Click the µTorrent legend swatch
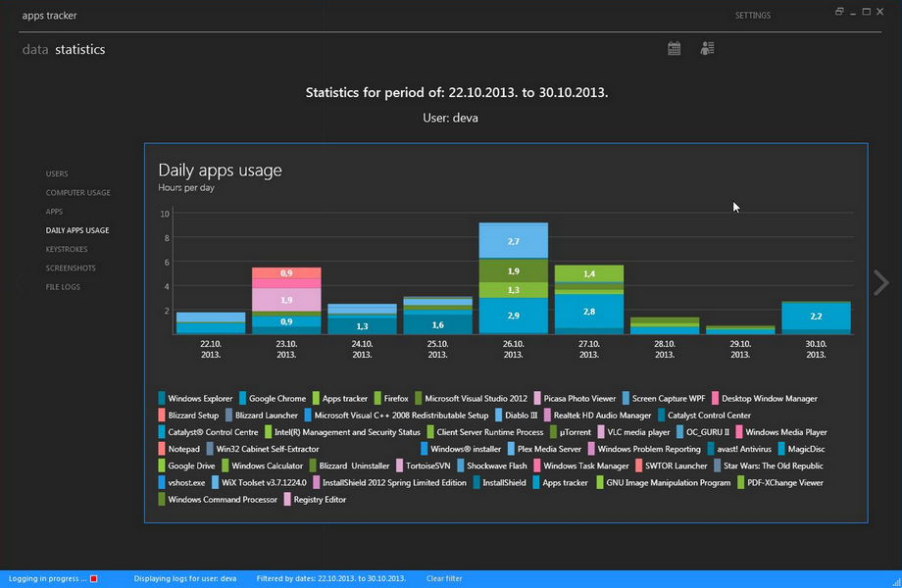Image resolution: width=902 pixels, height=588 pixels. [x=553, y=431]
